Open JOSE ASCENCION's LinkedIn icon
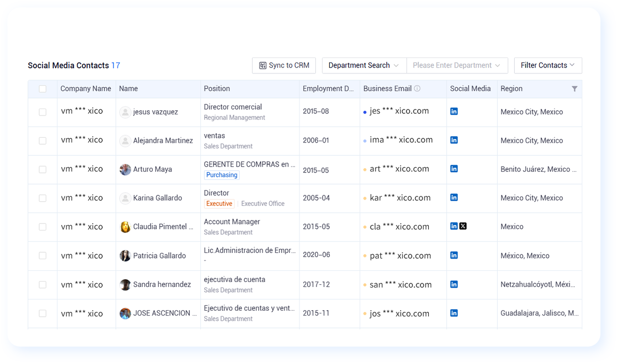 pyautogui.click(x=454, y=313)
